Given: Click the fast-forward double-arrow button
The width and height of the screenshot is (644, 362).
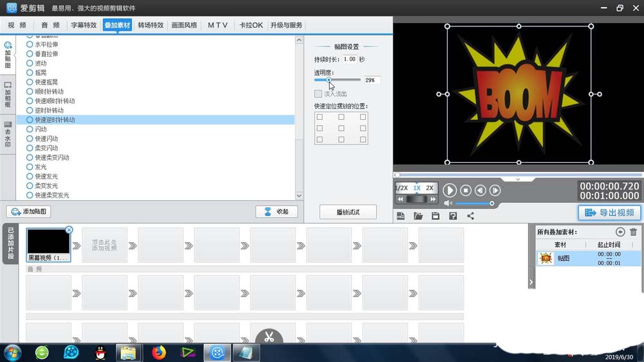Looking at the screenshot, I should point(433,199).
